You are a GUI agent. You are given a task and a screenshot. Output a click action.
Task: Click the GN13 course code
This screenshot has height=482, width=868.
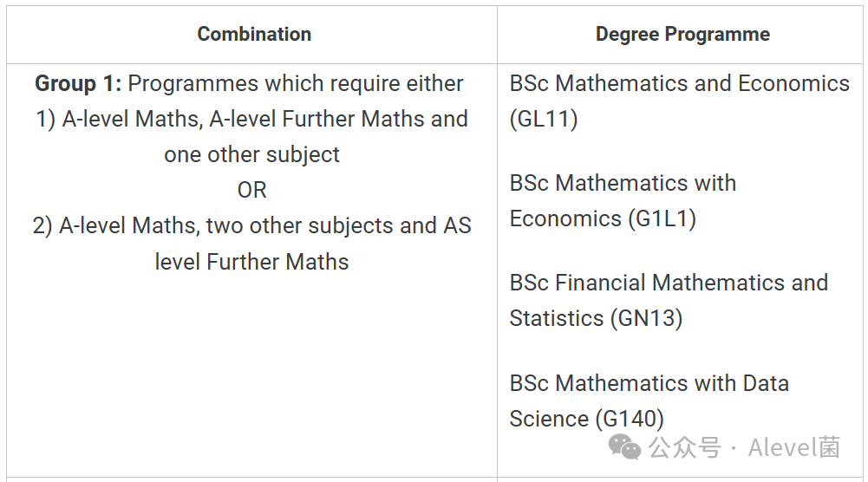point(647,319)
